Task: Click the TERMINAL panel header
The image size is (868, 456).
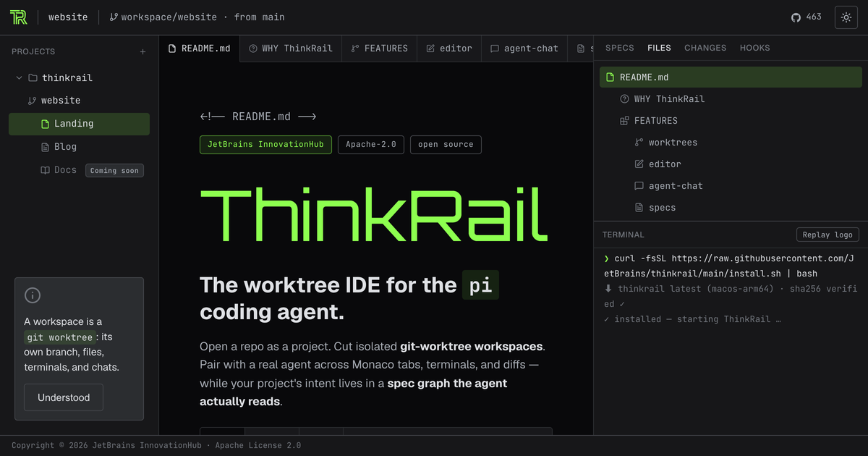Action: pos(624,235)
